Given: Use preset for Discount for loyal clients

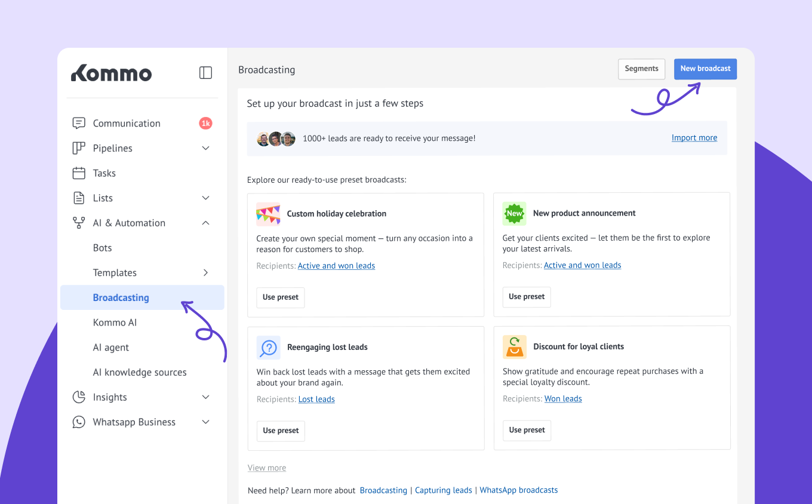Looking at the screenshot, I should (x=527, y=430).
